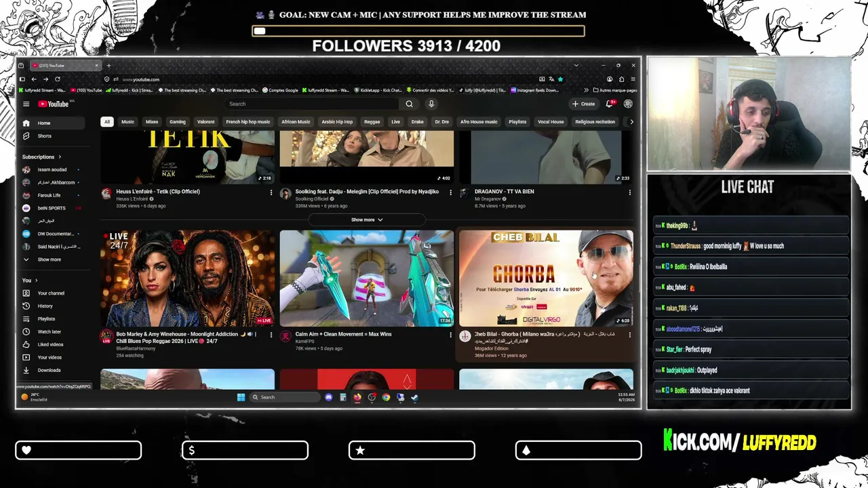Open more options for Calm Aim video
Viewport: 868px width, 488px height.
coord(450,335)
